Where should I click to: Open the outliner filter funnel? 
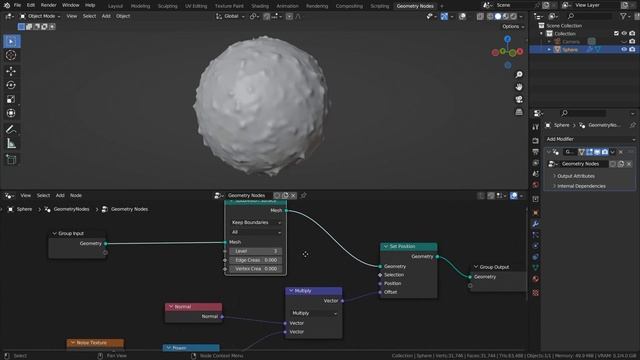pos(623,16)
